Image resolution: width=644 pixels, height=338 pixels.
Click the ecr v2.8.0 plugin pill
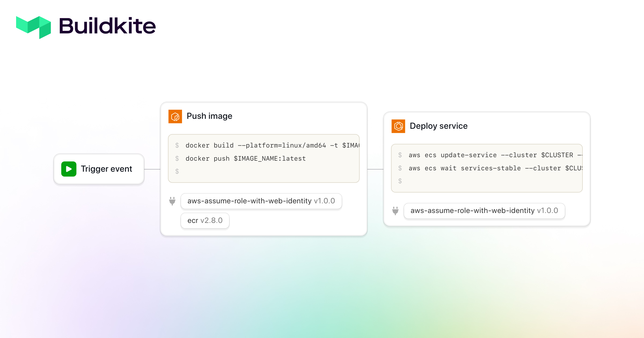tap(205, 220)
